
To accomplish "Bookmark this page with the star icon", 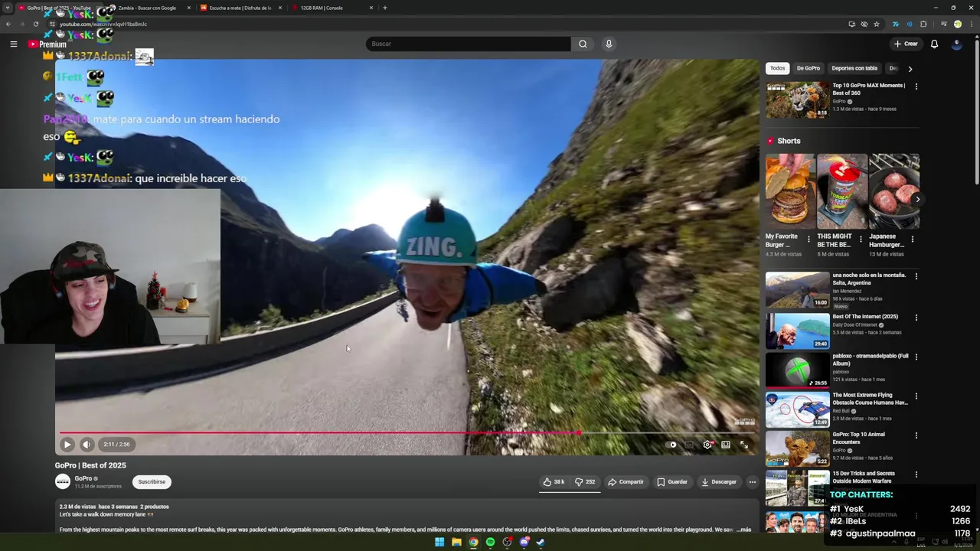I will click(x=877, y=24).
